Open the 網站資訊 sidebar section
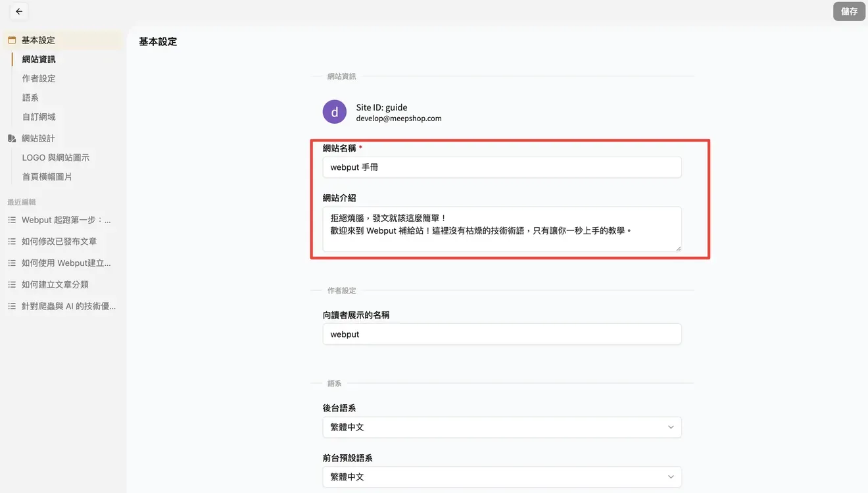Screen dimensions: 868x493 39,59
